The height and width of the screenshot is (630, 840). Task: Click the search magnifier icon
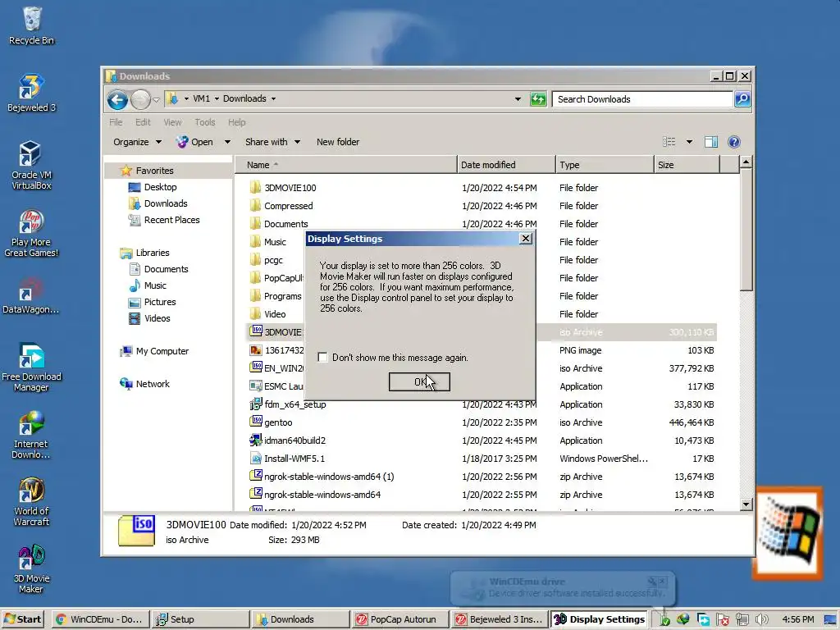pyautogui.click(x=742, y=99)
